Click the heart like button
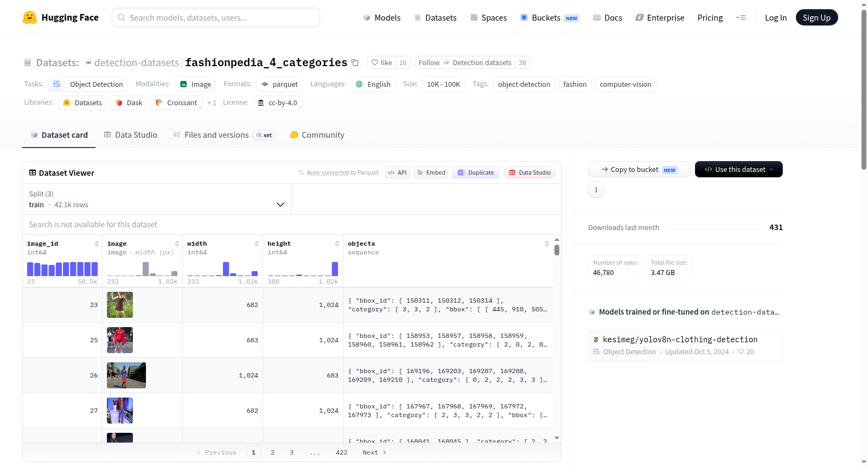This screenshot has width=868, height=467. (x=381, y=62)
